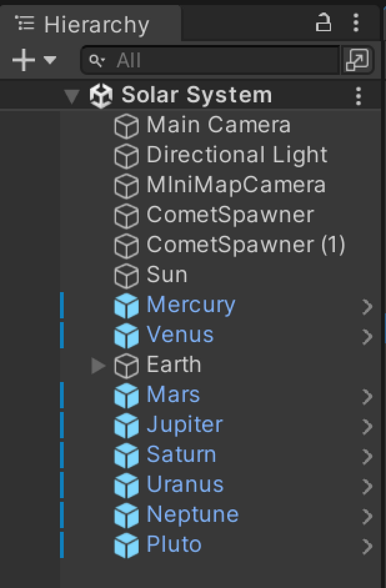
Task: Click the Directional Light cube icon
Action: 125,155
